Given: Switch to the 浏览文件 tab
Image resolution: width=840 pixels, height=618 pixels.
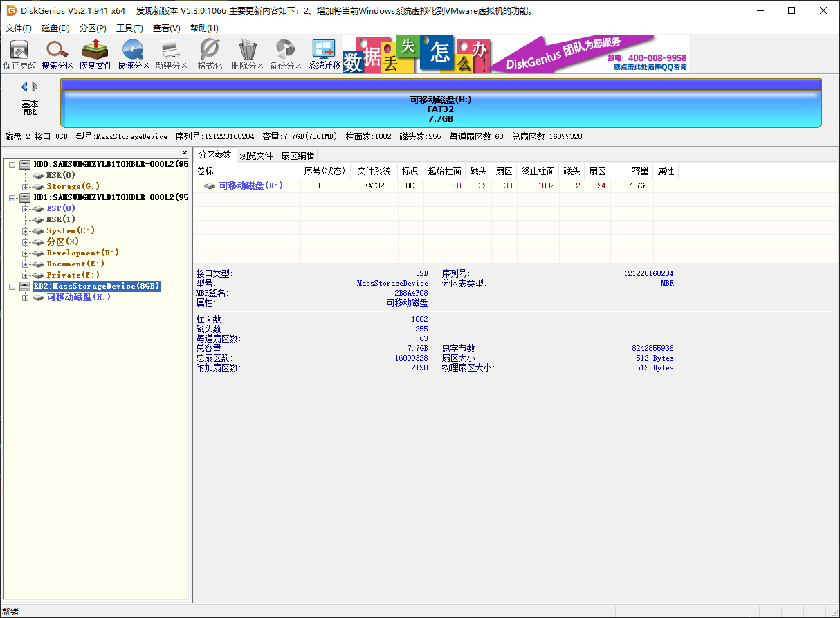Looking at the screenshot, I should click(256, 156).
